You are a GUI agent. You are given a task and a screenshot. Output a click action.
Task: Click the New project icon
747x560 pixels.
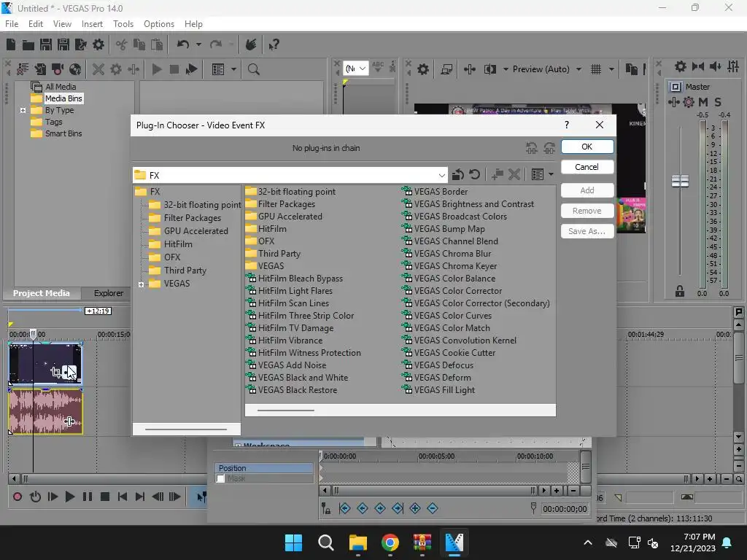(11, 44)
